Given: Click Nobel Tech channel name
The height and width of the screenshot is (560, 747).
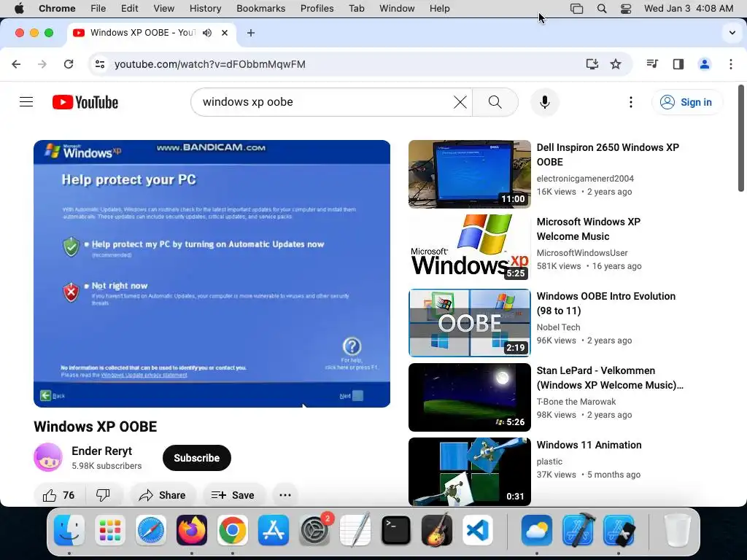Looking at the screenshot, I should [558, 327].
